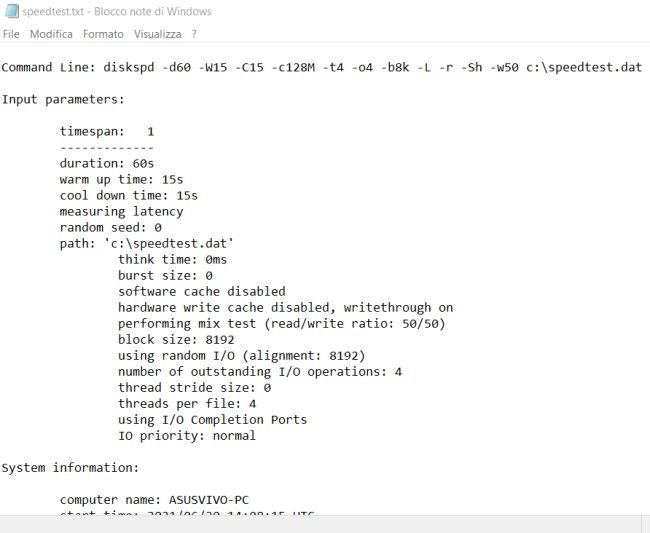The image size is (650, 533).
Task: Click the bottom horizontal scrollbar track
Action: coord(320,524)
